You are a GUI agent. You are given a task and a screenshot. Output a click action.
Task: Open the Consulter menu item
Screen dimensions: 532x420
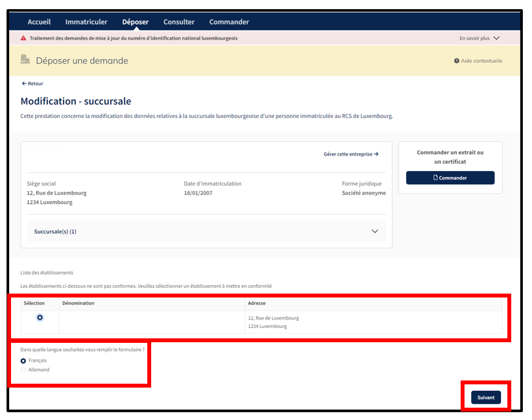(x=178, y=22)
